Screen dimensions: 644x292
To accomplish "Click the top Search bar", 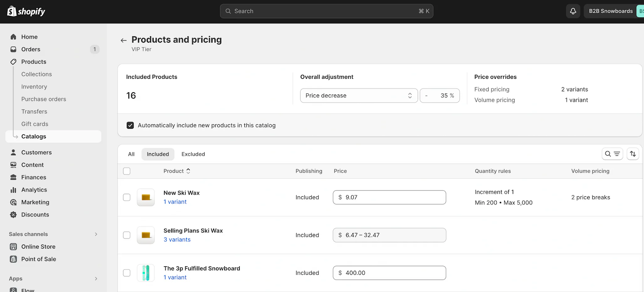I will 326,11.
